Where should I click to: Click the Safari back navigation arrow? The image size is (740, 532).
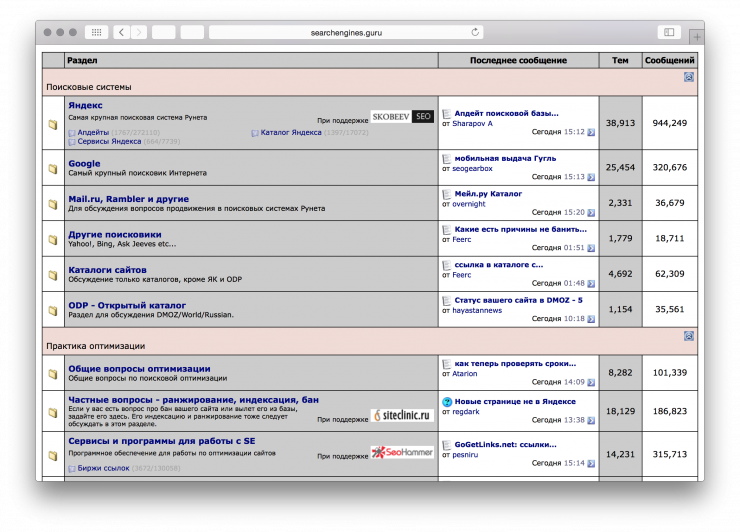tap(121, 32)
